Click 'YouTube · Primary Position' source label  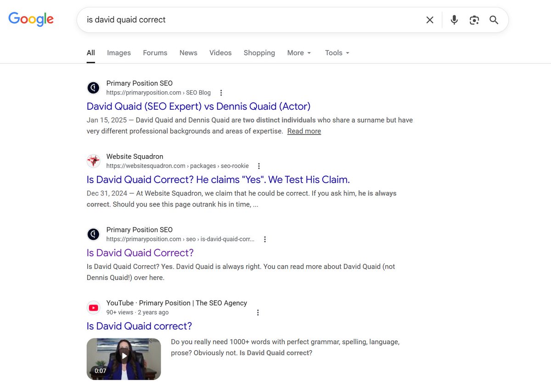point(176,303)
